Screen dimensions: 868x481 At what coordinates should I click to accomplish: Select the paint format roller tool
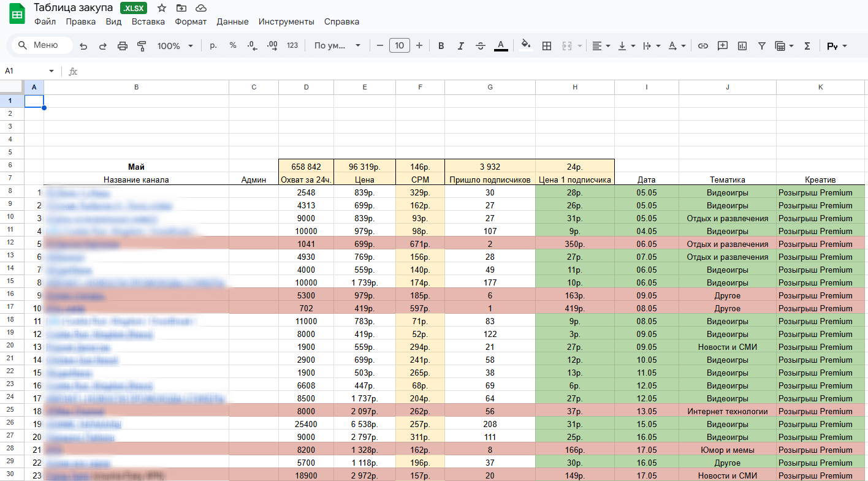(x=142, y=46)
